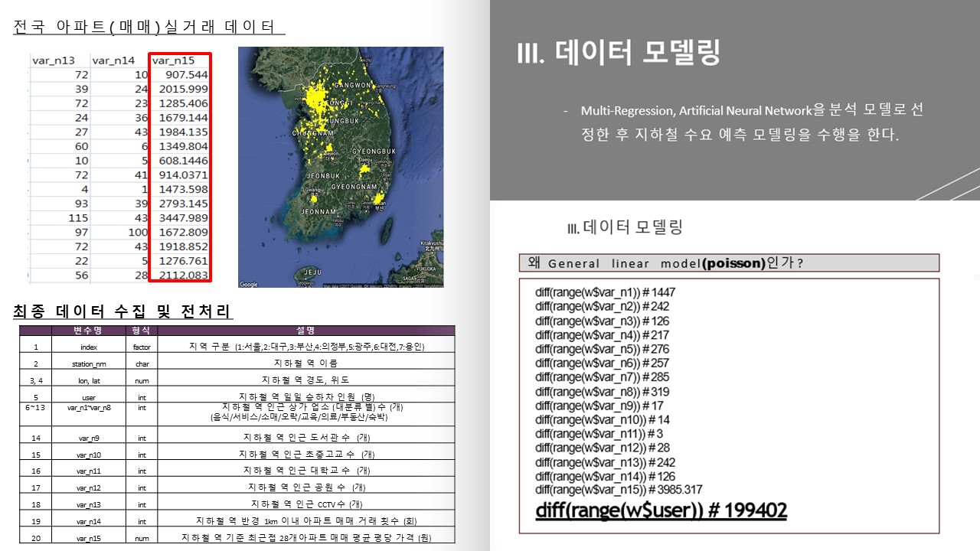This screenshot has width=980, height=551.
Task: Click the 'user' variable name cell
Action: pos(89,397)
